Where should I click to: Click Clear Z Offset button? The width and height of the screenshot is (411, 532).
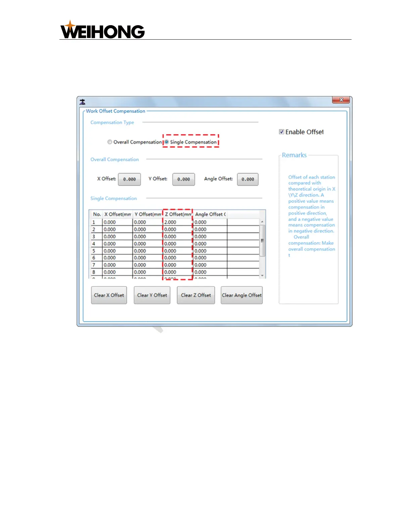pyautogui.click(x=196, y=295)
